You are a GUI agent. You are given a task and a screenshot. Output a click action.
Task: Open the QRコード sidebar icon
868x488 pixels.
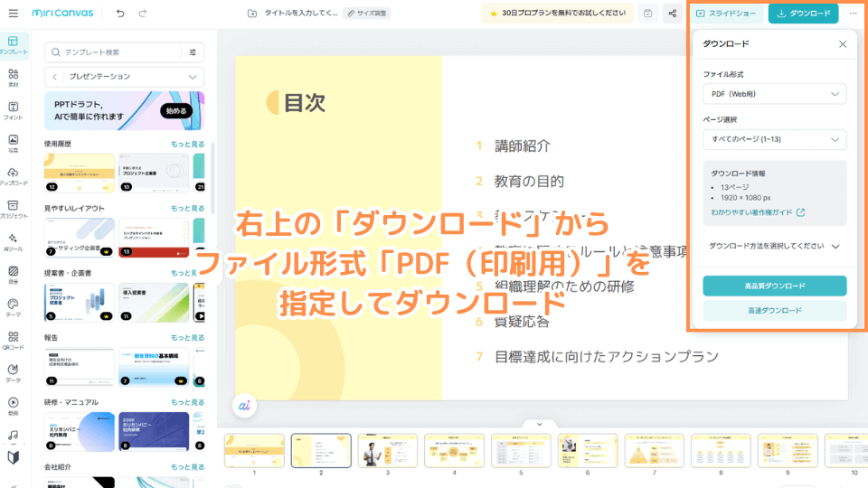pos(14,341)
